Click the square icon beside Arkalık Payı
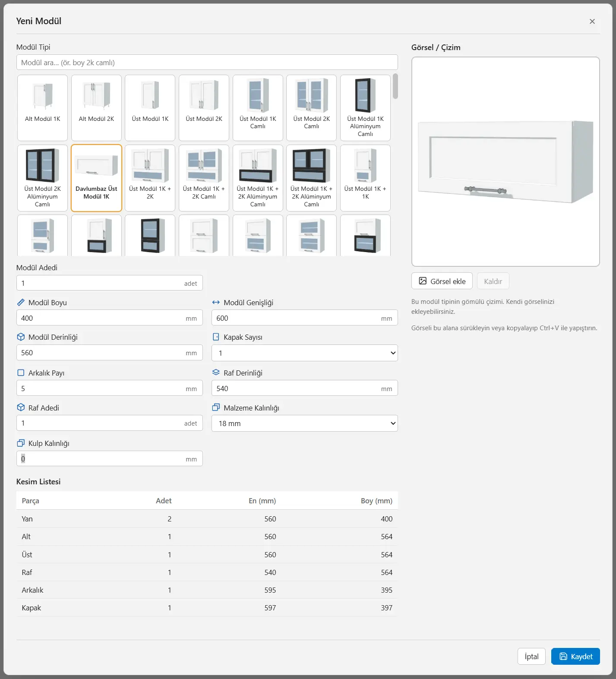The height and width of the screenshot is (679, 616). [x=21, y=373]
